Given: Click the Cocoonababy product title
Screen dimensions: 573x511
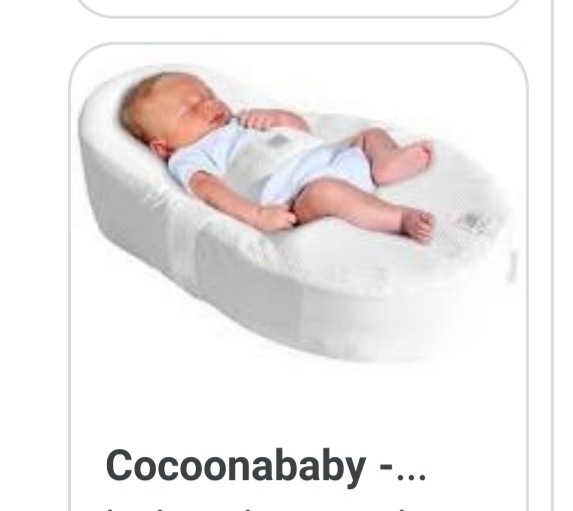Looking at the screenshot, I should pos(266,467).
